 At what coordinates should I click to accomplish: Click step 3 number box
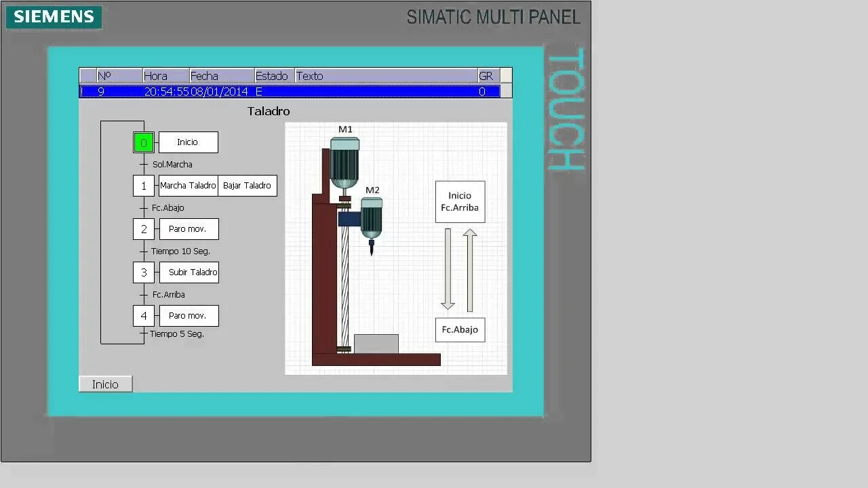click(x=144, y=272)
